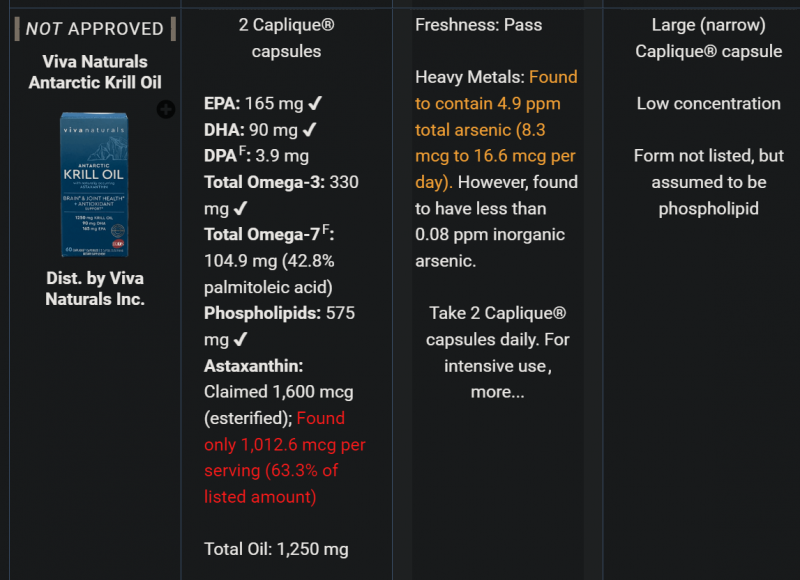
Task: Click the "Low concentration" note
Action: [x=708, y=103]
